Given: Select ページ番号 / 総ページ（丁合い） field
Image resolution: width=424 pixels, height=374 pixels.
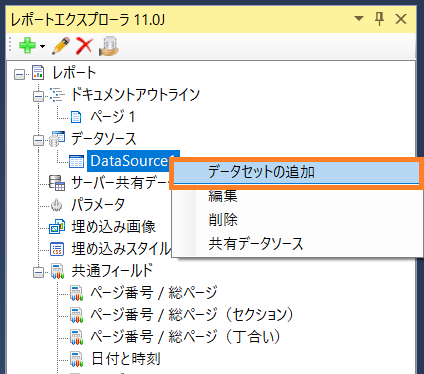Looking at the screenshot, I should 185,337.
